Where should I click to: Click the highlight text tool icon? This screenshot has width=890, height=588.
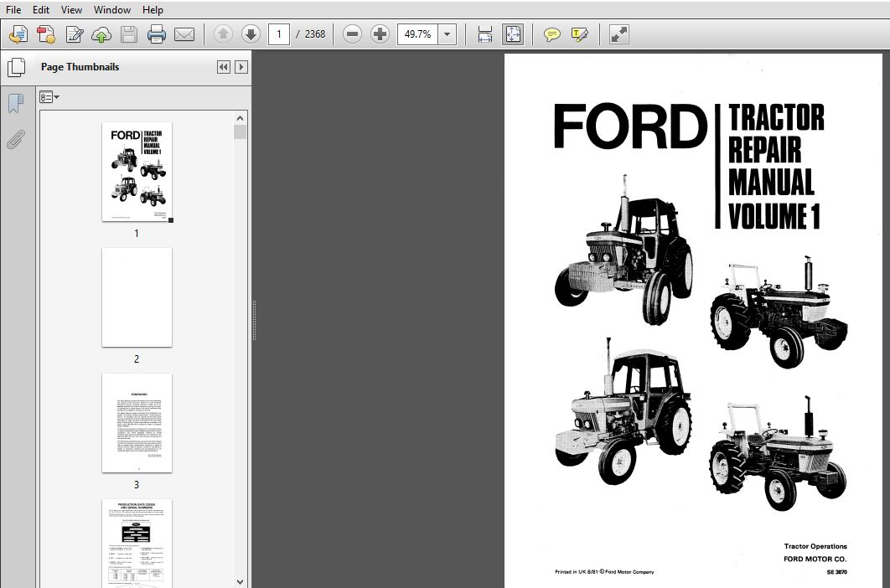click(580, 34)
